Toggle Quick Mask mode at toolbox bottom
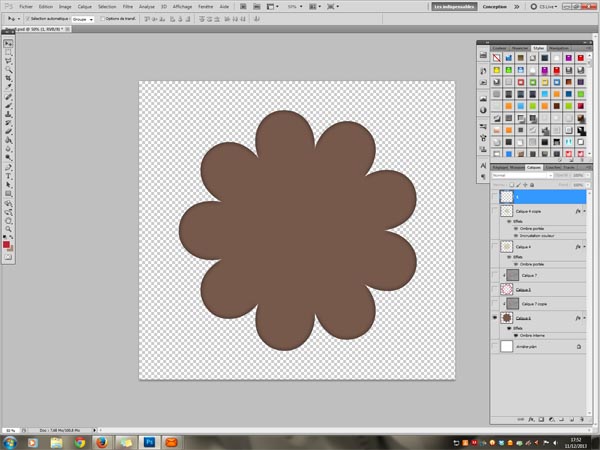This screenshot has height=450, width=600. [x=8, y=257]
